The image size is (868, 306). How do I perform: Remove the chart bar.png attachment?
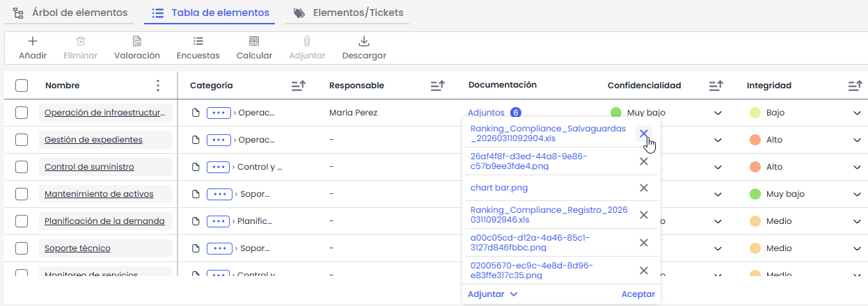[644, 188]
